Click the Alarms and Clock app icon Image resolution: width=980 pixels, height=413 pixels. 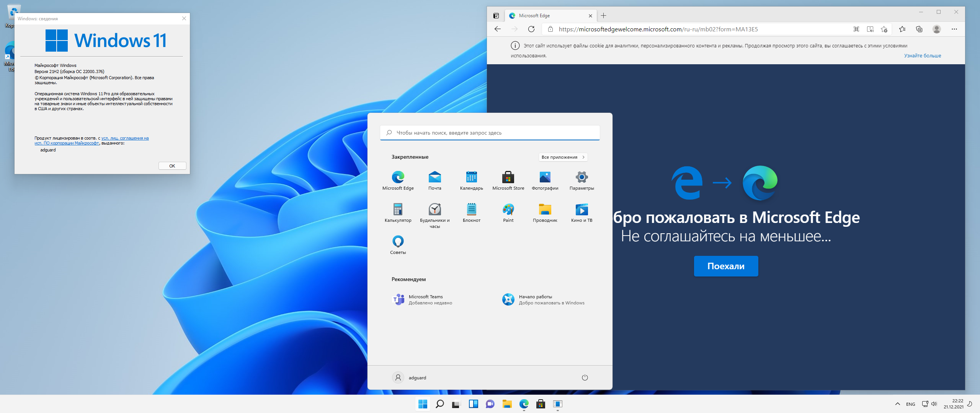click(x=434, y=210)
